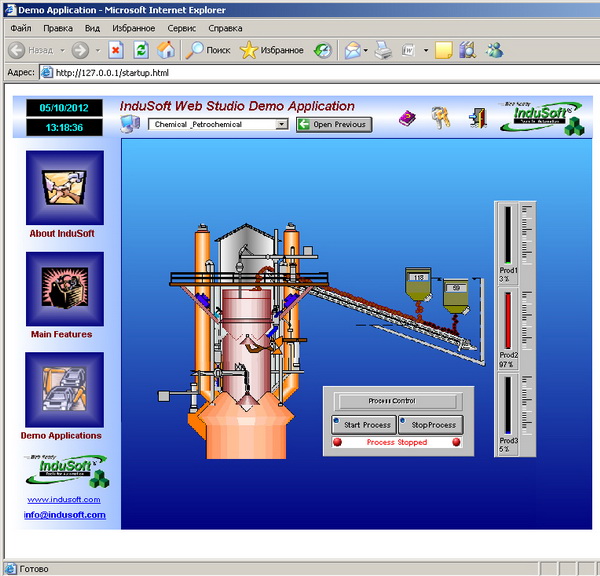
Task: Click the Process Stopped status text
Action: [x=397, y=442]
